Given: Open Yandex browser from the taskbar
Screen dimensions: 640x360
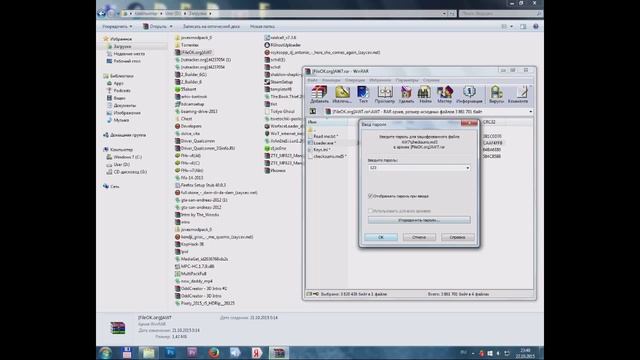Looking at the screenshot, I should [x=257, y=353].
